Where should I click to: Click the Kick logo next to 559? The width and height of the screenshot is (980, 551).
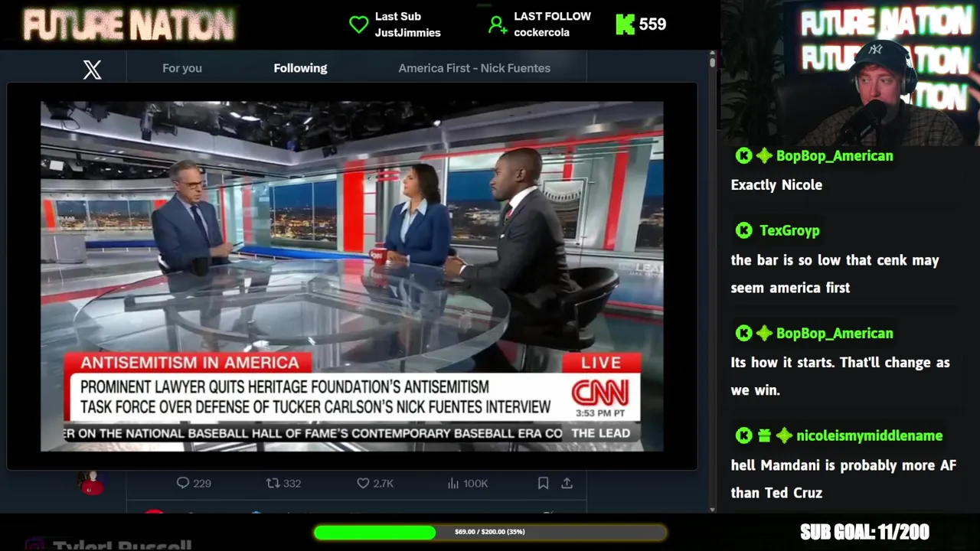[x=625, y=24]
